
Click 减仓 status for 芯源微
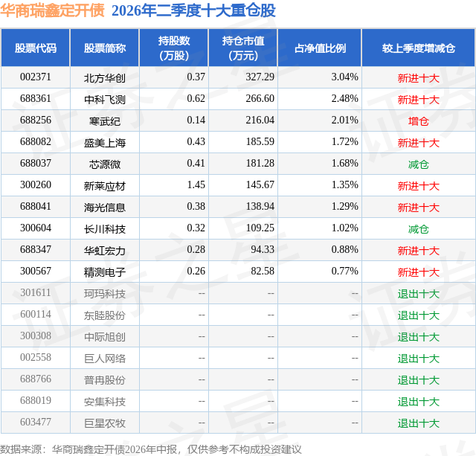pos(418,164)
